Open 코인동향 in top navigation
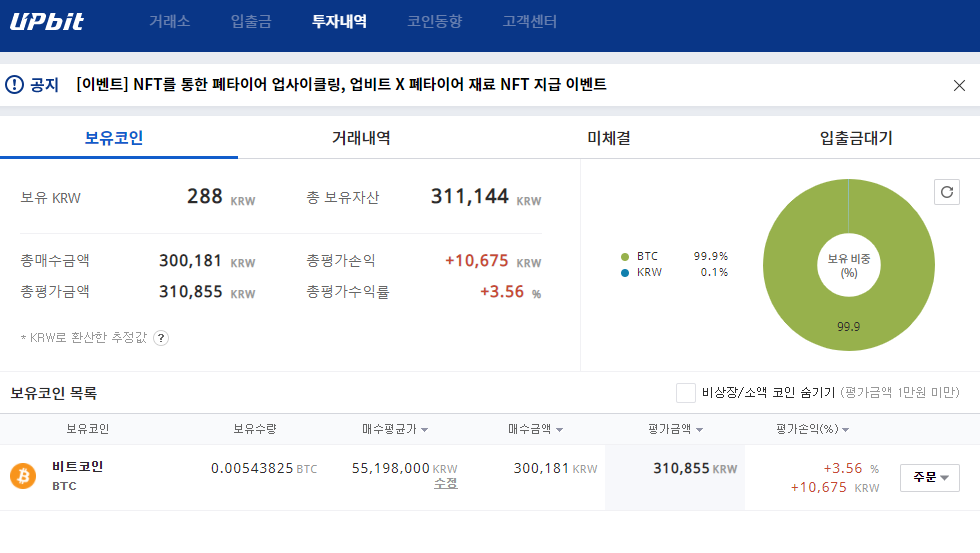 coord(435,21)
